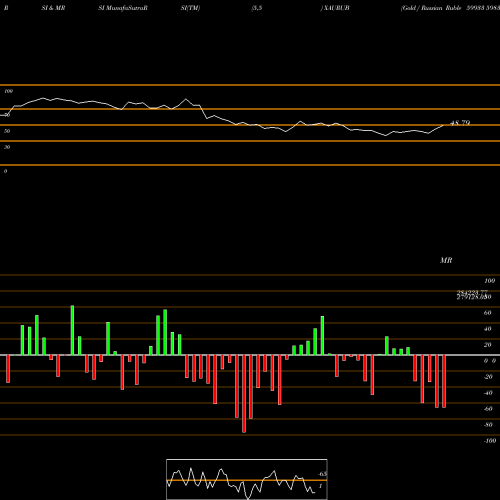Click the RSI current value "48.79"
This screenshot has height=500, width=500.
(x=460, y=123)
